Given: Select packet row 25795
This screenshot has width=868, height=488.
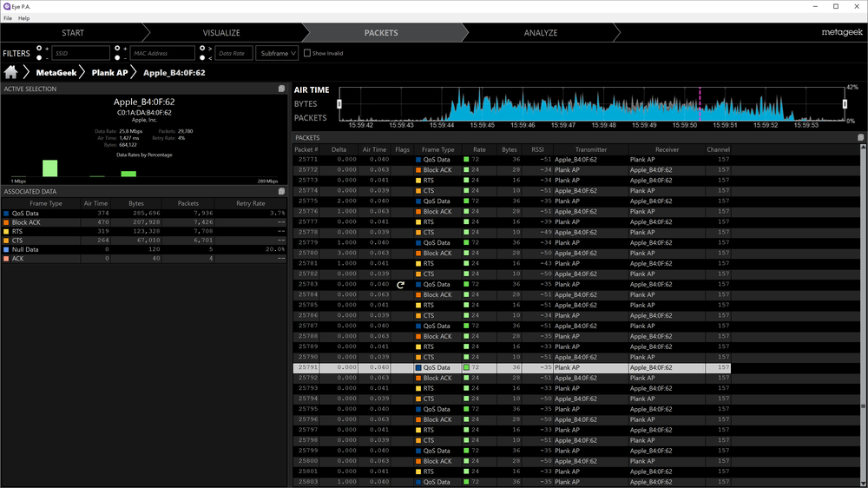Looking at the screenshot, I should 512,409.
